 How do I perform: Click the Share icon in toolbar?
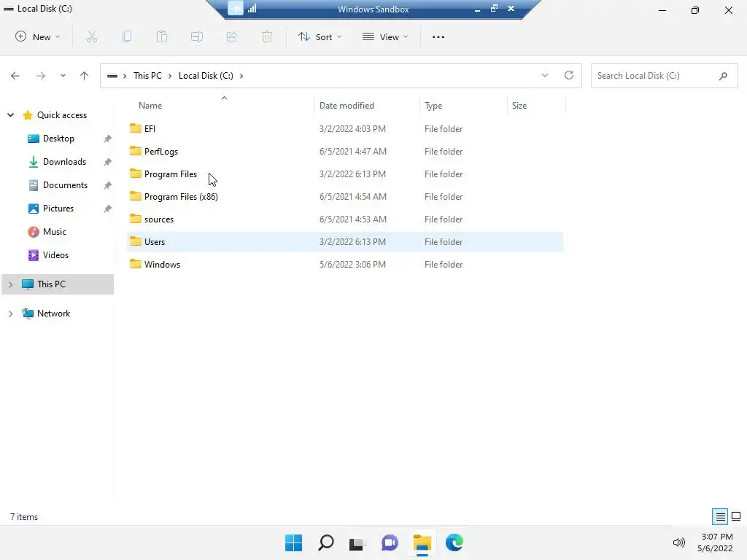(232, 36)
